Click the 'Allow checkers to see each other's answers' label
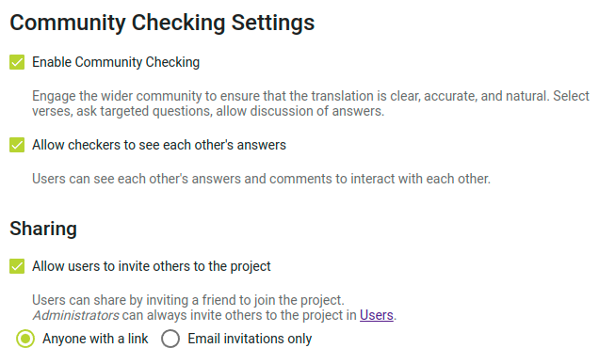The width and height of the screenshot is (615, 364). [159, 145]
